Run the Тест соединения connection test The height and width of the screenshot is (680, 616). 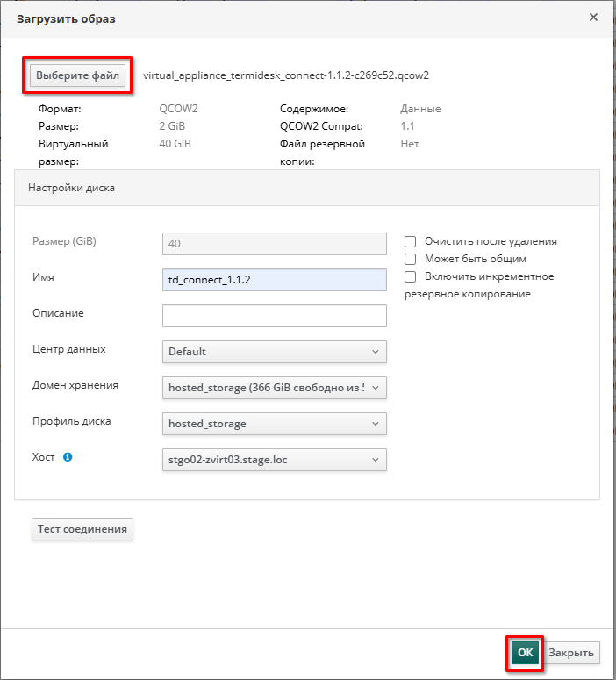click(x=82, y=528)
